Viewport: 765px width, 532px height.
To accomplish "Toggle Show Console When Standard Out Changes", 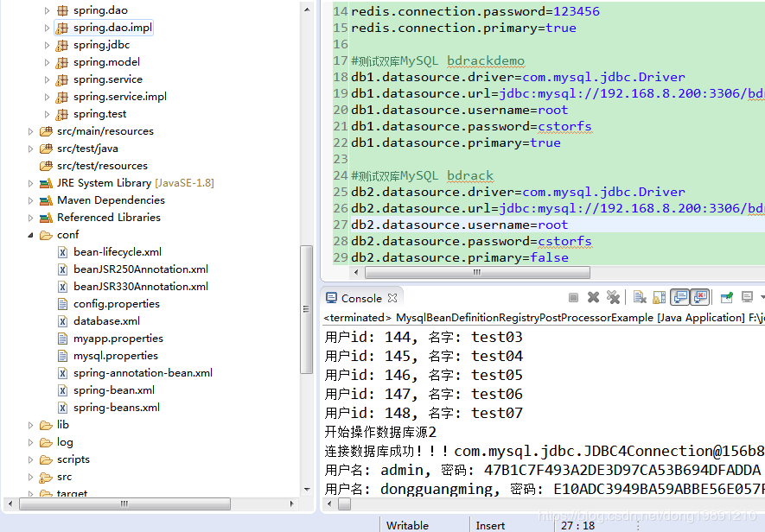I will [679, 297].
